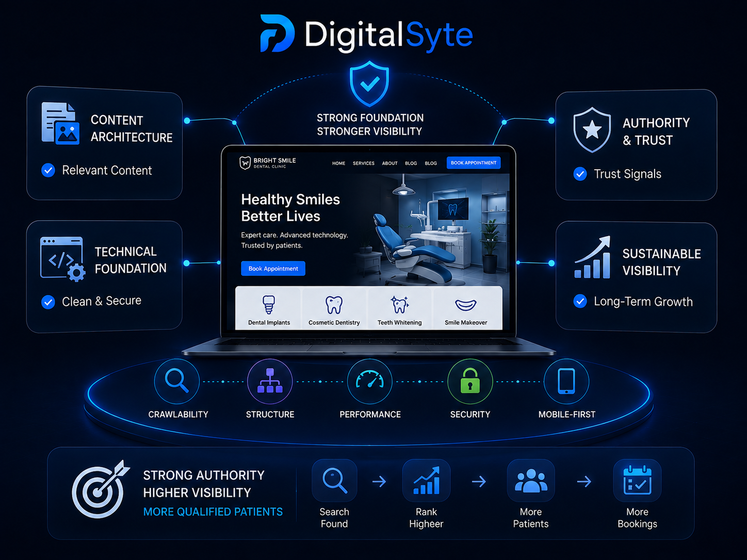Open the SERVICES menu item
Screen dimensions: 747x560
click(x=364, y=163)
